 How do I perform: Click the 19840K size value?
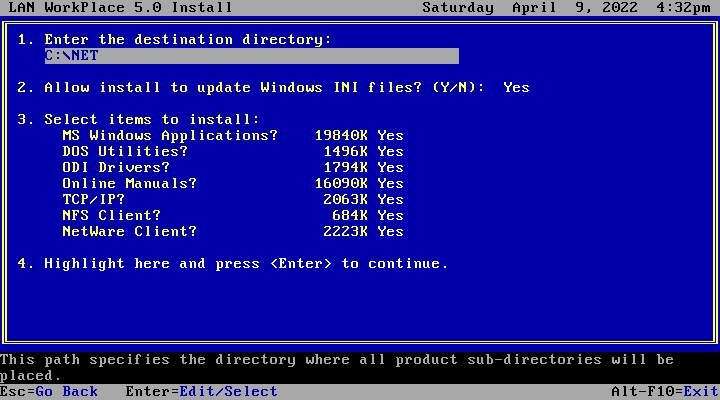(341, 135)
